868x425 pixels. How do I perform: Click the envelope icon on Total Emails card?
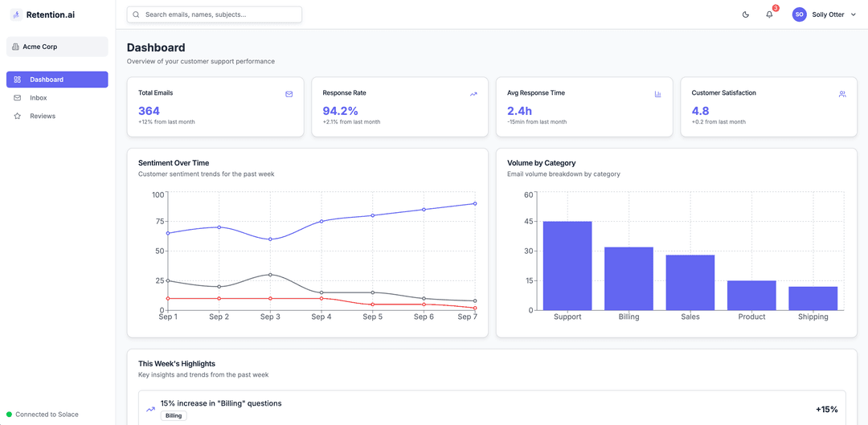click(x=289, y=94)
